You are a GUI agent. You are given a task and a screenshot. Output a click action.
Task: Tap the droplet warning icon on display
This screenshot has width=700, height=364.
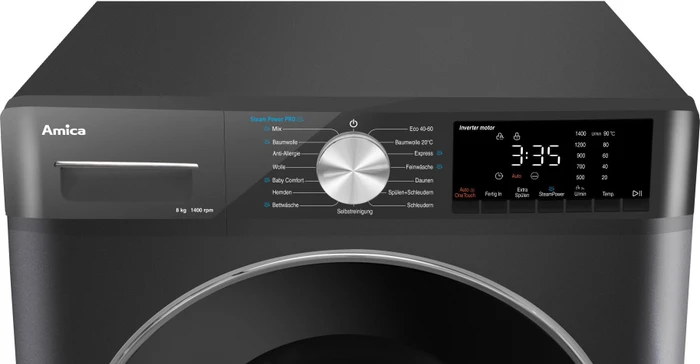point(500,136)
